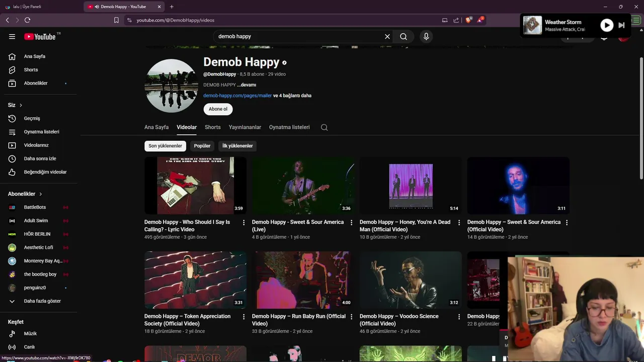
Task: Select the Son yüklenenler filter chip
Action: [165, 146]
